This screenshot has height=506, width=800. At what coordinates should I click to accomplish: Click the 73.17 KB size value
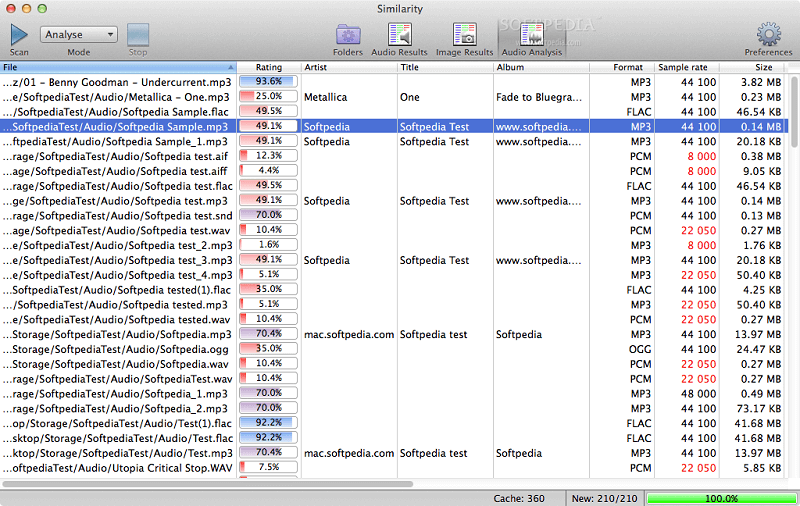click(759, 409)
